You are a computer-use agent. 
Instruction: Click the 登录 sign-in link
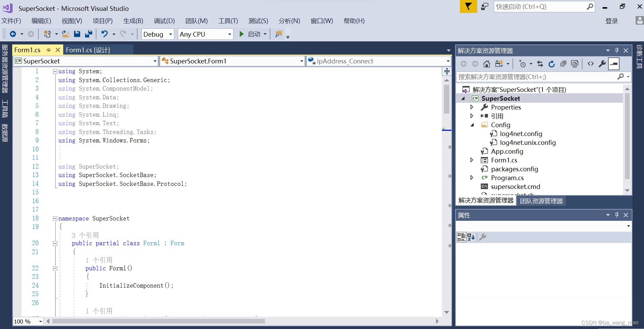(612, 21)
